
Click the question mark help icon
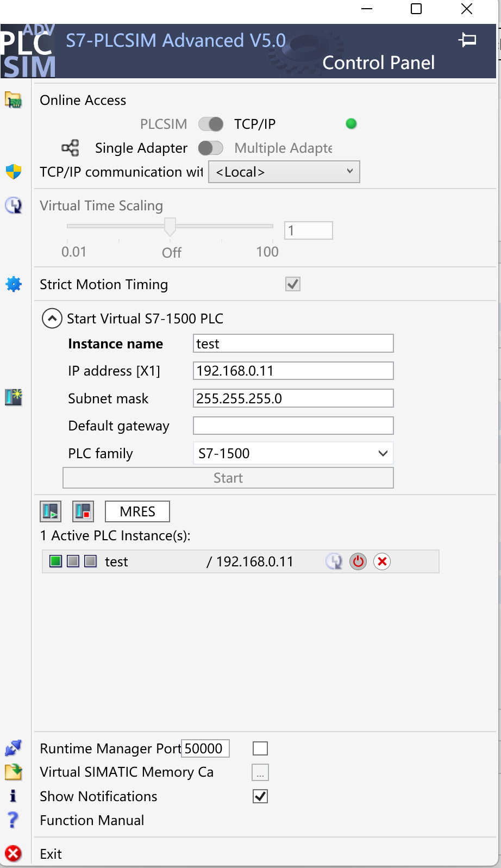coord(13,820)
